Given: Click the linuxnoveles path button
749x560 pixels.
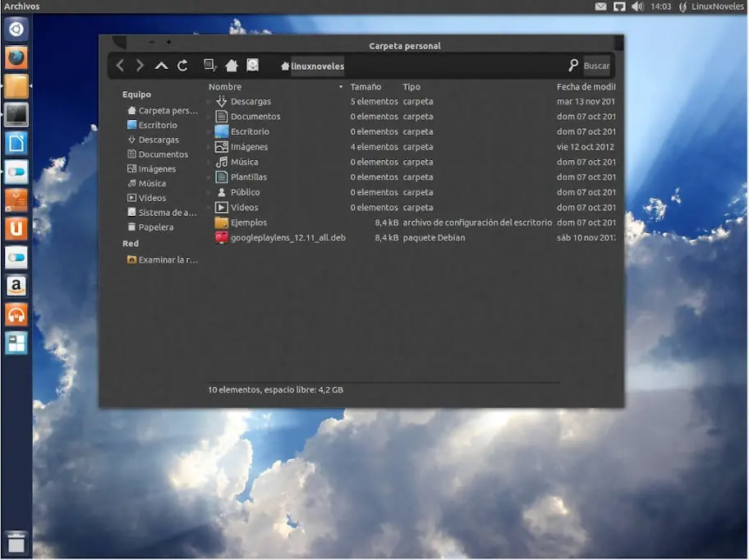Looking at the screenshot, I should pos(312,67).
